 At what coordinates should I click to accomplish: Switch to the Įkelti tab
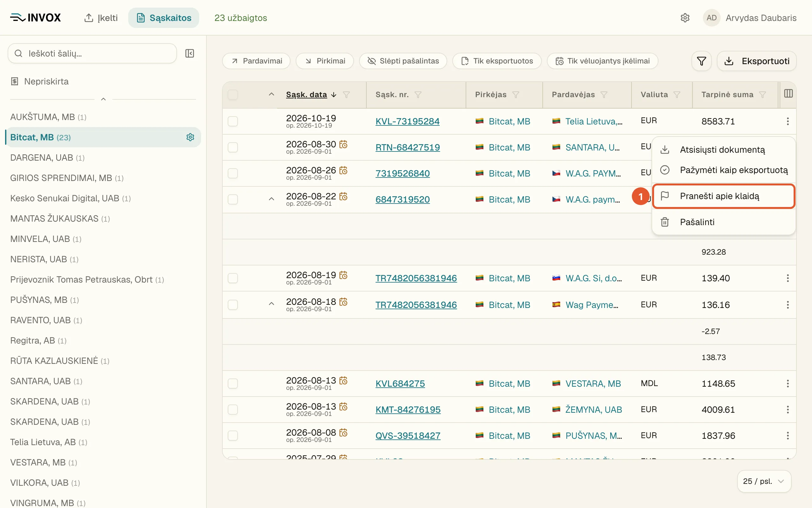tap(101, 18)
